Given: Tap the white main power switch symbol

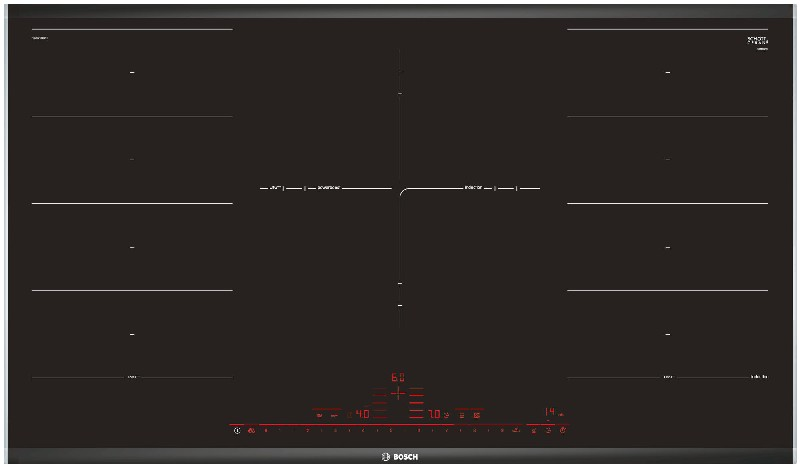Looking at the screenshot, I should (x=237, y=430).
